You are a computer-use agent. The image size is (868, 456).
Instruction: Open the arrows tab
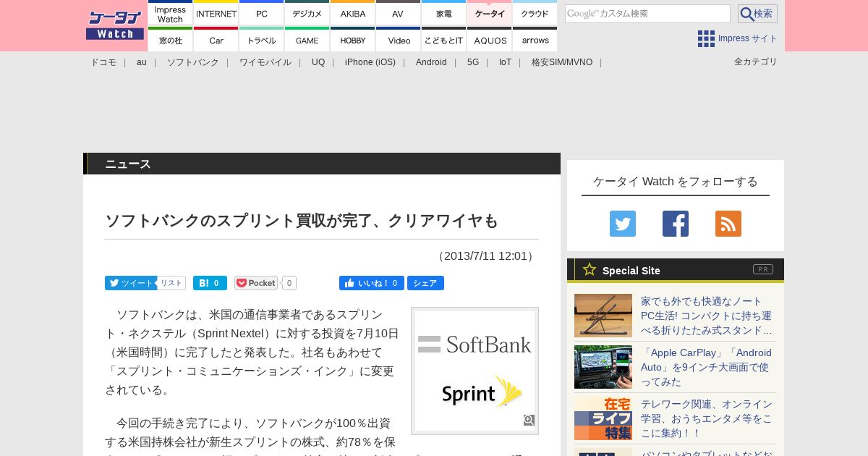(535, 40)
